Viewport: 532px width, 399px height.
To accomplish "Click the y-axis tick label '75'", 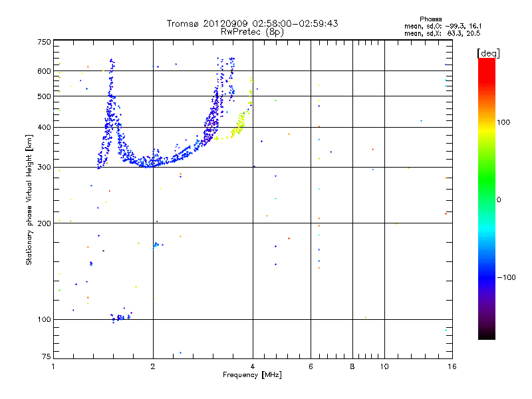I will point(47,356).
